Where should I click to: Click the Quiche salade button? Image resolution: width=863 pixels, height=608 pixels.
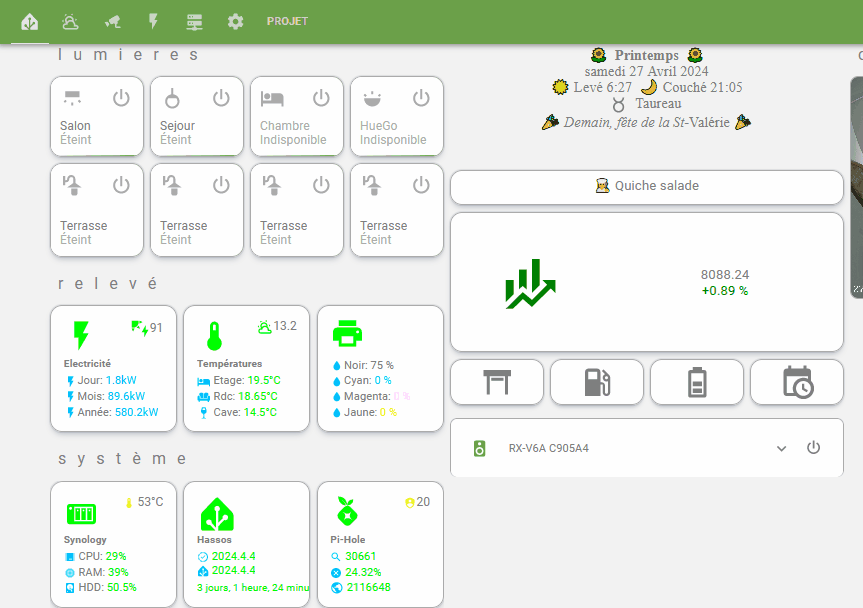tap(646, 187)
